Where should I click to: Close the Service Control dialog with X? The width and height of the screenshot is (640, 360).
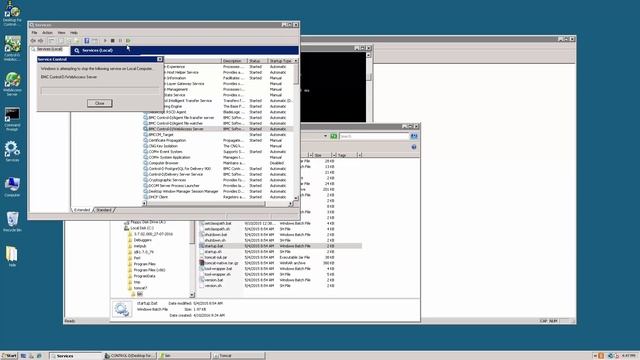click(160, 59)
